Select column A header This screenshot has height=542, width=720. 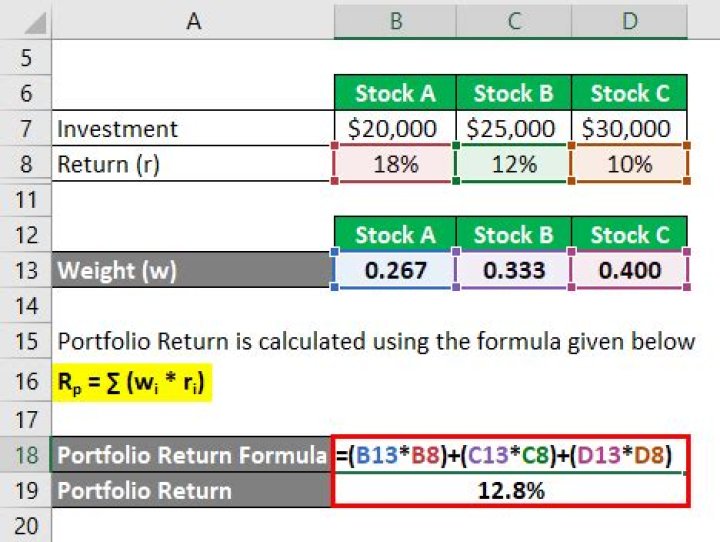click(192, 20)
